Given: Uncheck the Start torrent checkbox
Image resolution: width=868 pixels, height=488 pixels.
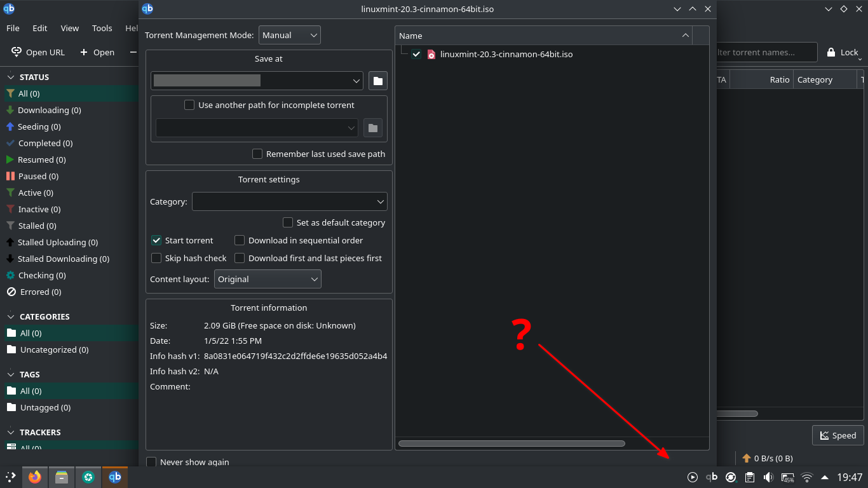Looking at the screenshot, I should [156, 240].
